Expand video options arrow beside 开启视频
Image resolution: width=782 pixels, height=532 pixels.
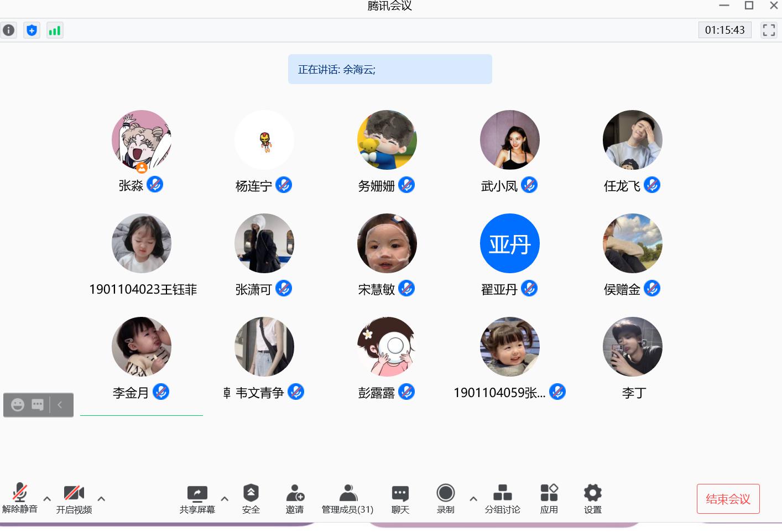tap(101, 499)
